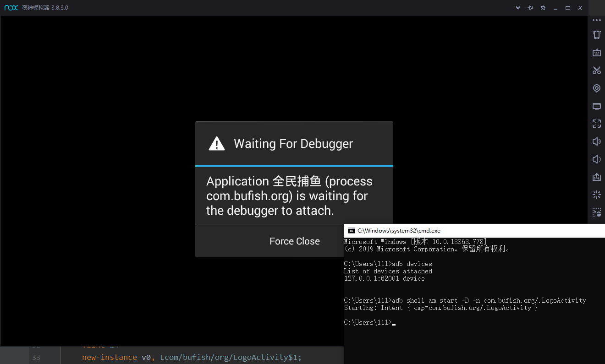Screen dimensions: 605x364
Task: Open the keyboard control mapping icon
Action: tap(596, 53)
